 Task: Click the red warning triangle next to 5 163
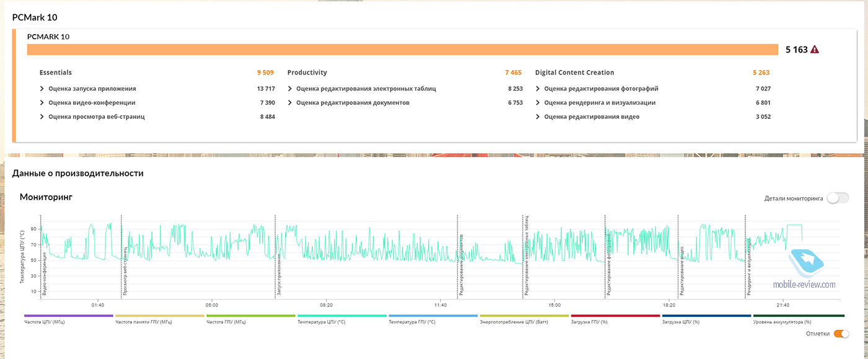click(814, 50)
